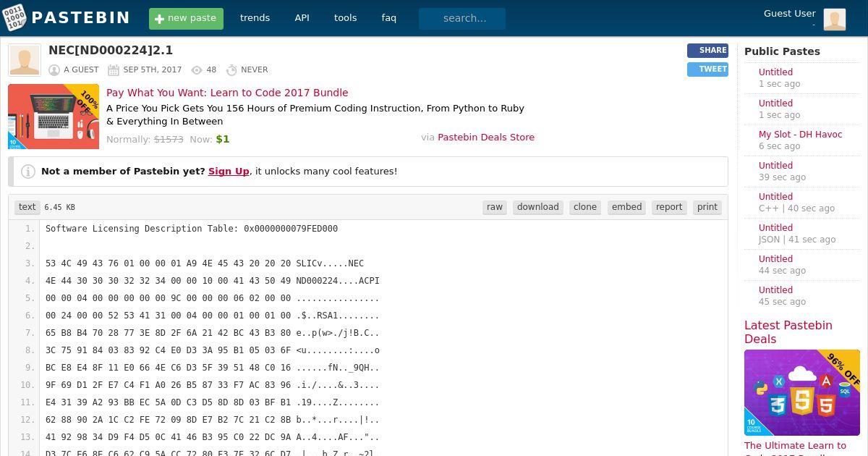868x456 pixels.
Task: Tweet this paste
Action: [x=707, y=69]
